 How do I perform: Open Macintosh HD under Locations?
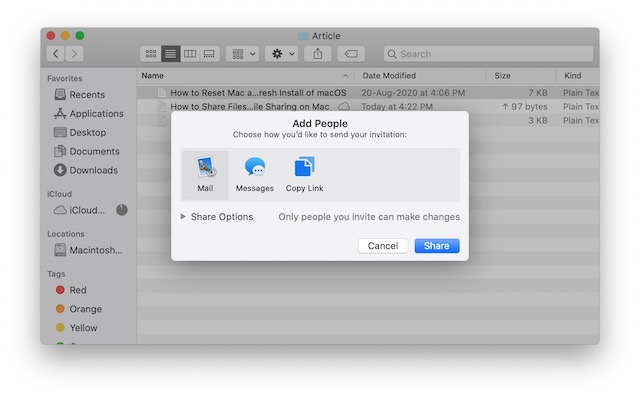tap(89, 250)
